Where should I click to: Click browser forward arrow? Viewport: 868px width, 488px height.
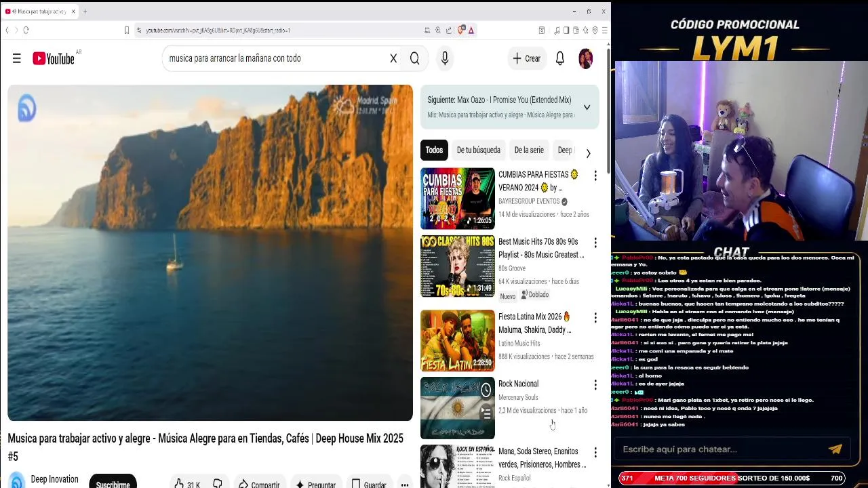[16, 30]
